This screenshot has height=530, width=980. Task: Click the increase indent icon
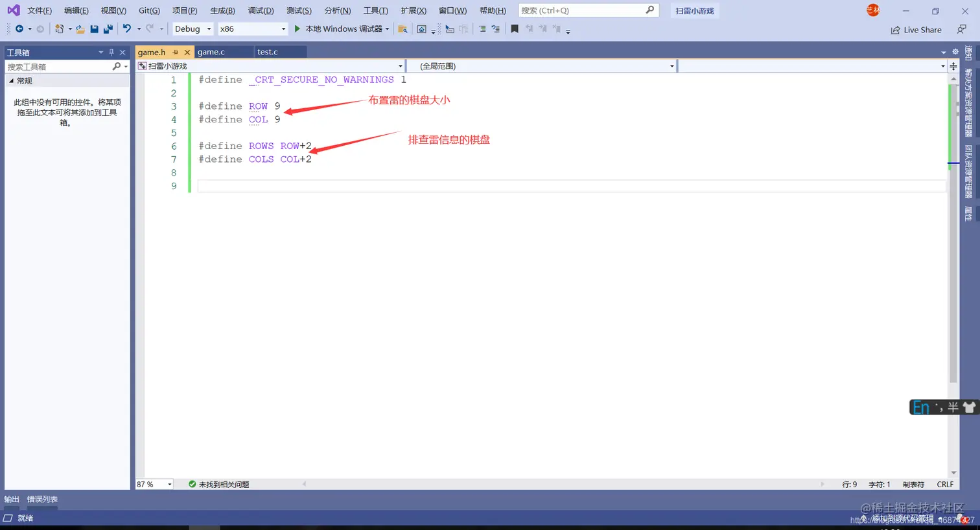[496, 29]
